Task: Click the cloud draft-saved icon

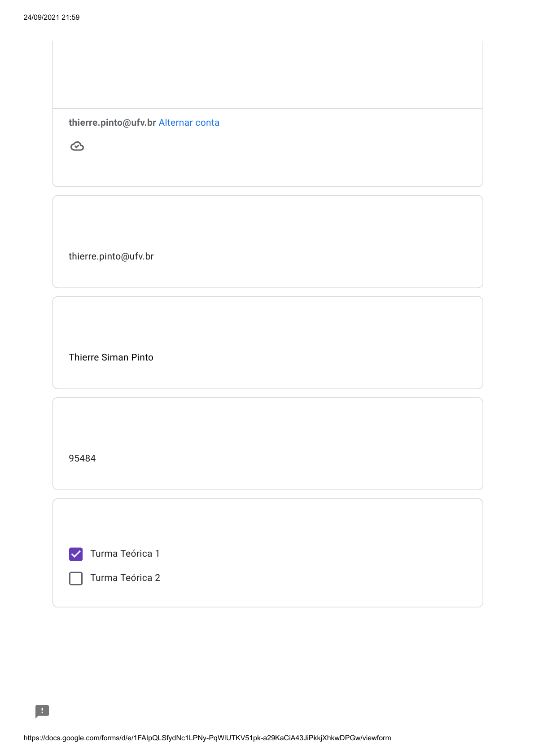Action: 77,146
